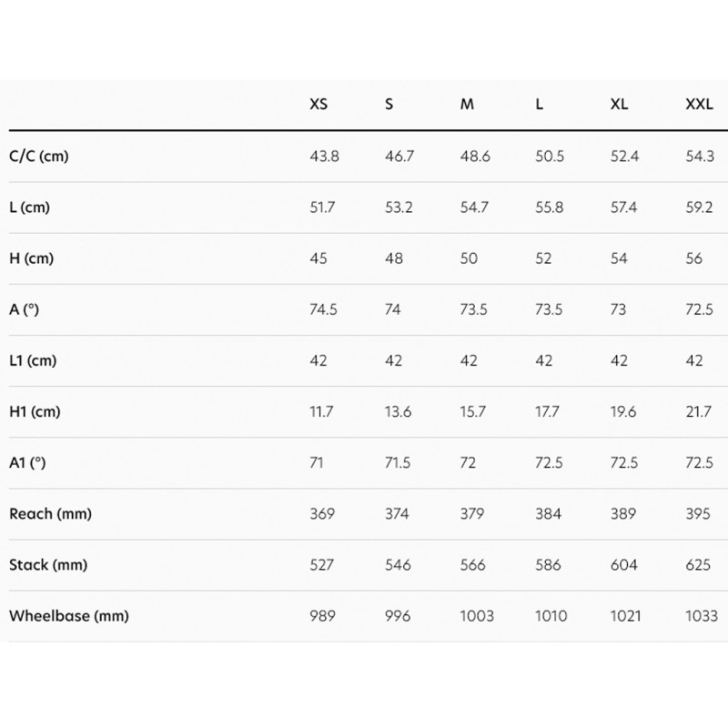Screen dimensions: 728x728
Task: Select the 527 stack value for XS
Action: click(x=323, y=565)
